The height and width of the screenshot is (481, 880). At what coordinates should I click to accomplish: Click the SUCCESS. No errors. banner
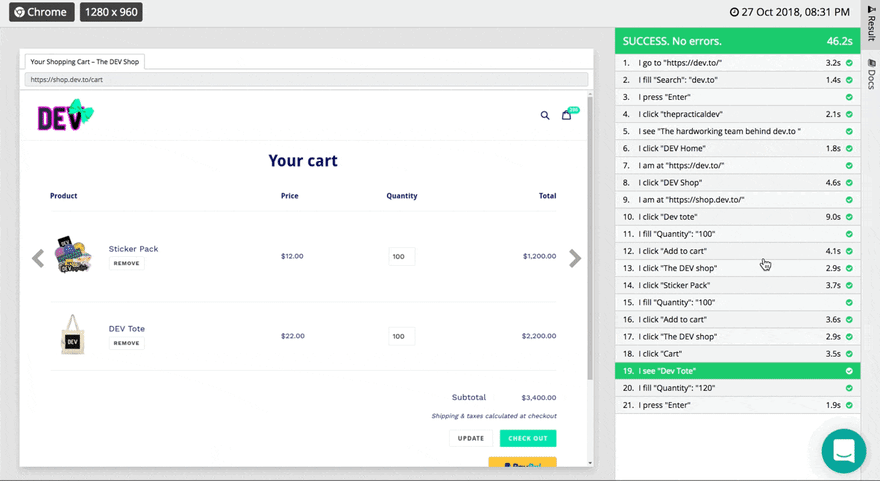pyautogui.click(x=737, y=41)
